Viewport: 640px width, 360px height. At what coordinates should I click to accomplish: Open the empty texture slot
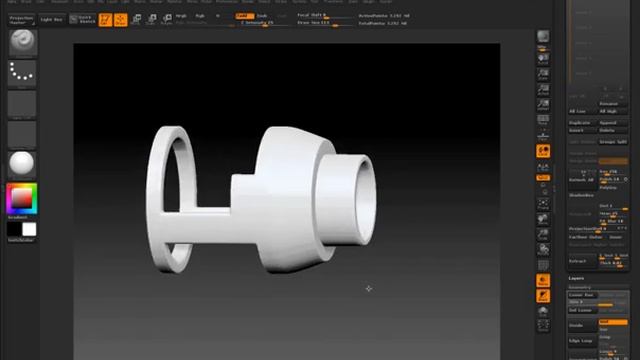[22, 135]
